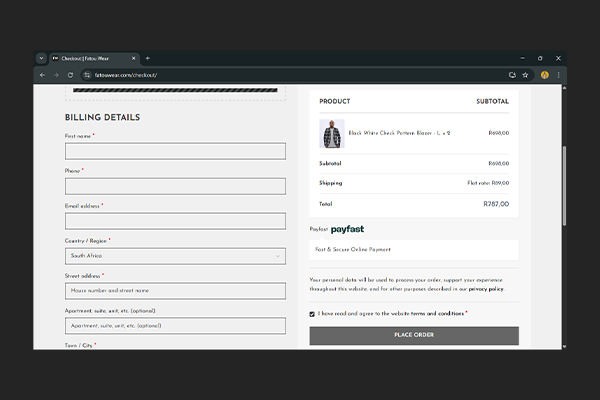This screenshot has width=600, height=400.
Task: Untick the terms and conditions checkbox
Action: pos(313,314)
